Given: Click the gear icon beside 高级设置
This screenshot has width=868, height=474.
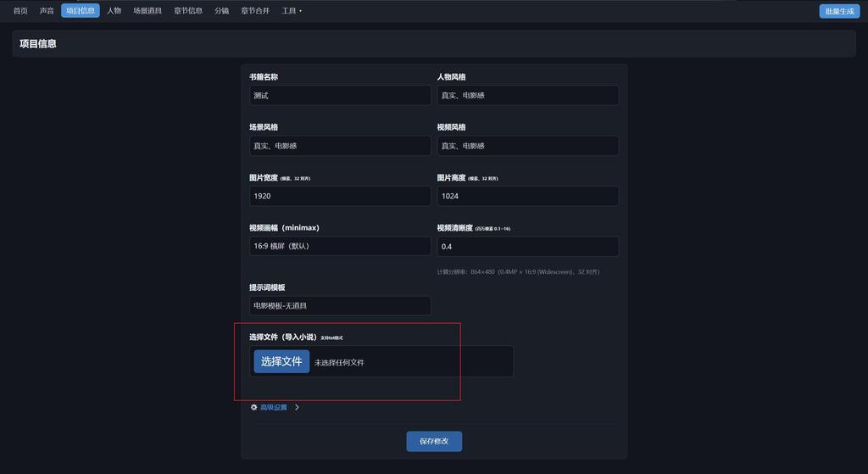Looking at the screenshot, I should [x=254, y=407].
